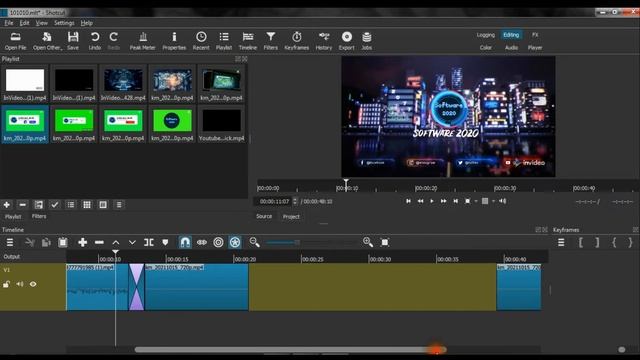Select the Youtube...ick.mp4 playlist thumbnail
Viewport: 640px width, 360px height.
click(x=221, y=124)
